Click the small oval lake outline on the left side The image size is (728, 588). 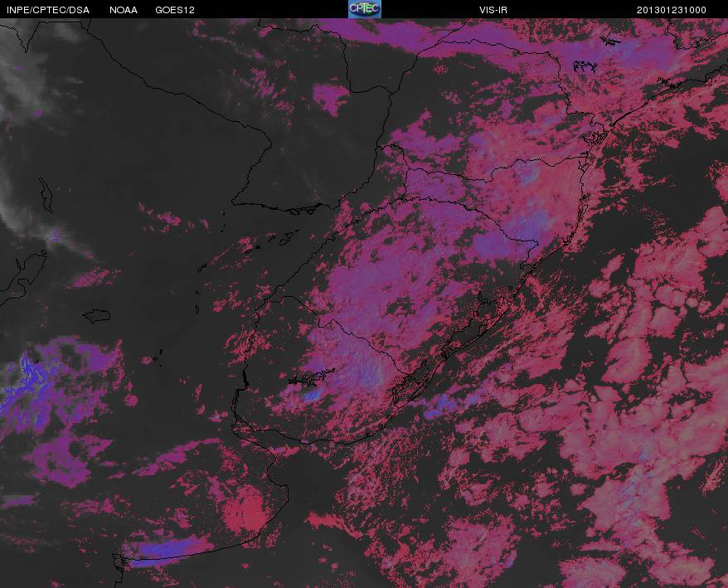coord(96,316)
